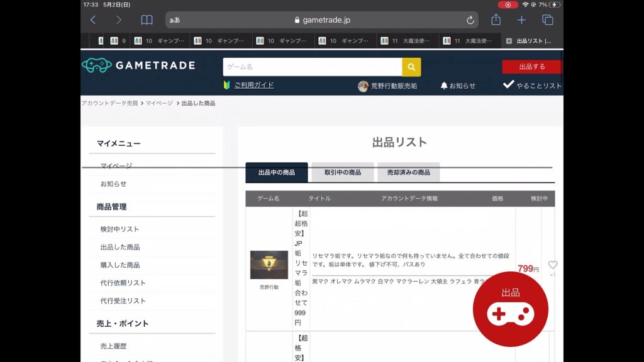This screenshot has width=644, height=362.
Task: Open the ご利用ガイド link
Action: (x=253, y=85)
